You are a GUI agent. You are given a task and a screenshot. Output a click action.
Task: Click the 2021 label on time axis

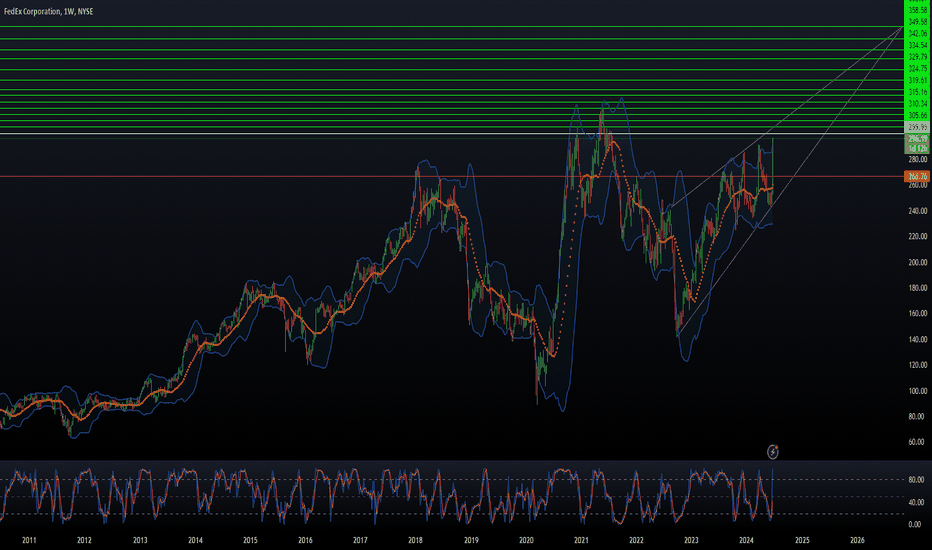581,540
